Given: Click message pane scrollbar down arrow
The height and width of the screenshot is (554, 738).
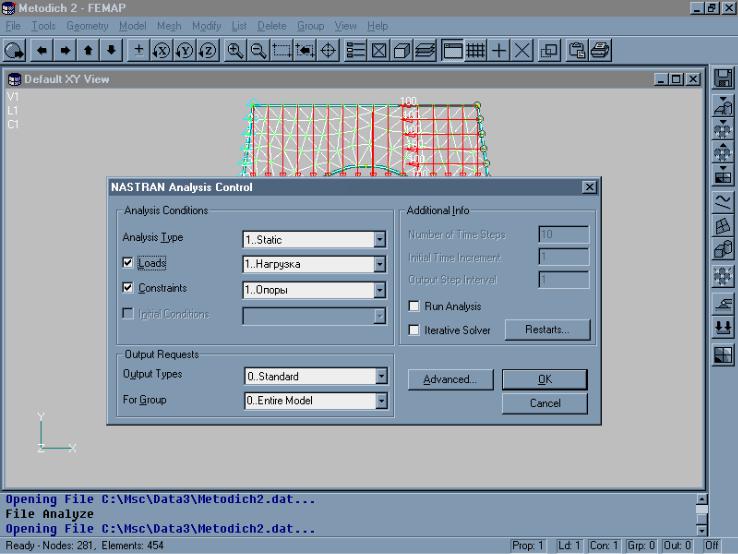Looking at the screenshot, I should (701, 530).
